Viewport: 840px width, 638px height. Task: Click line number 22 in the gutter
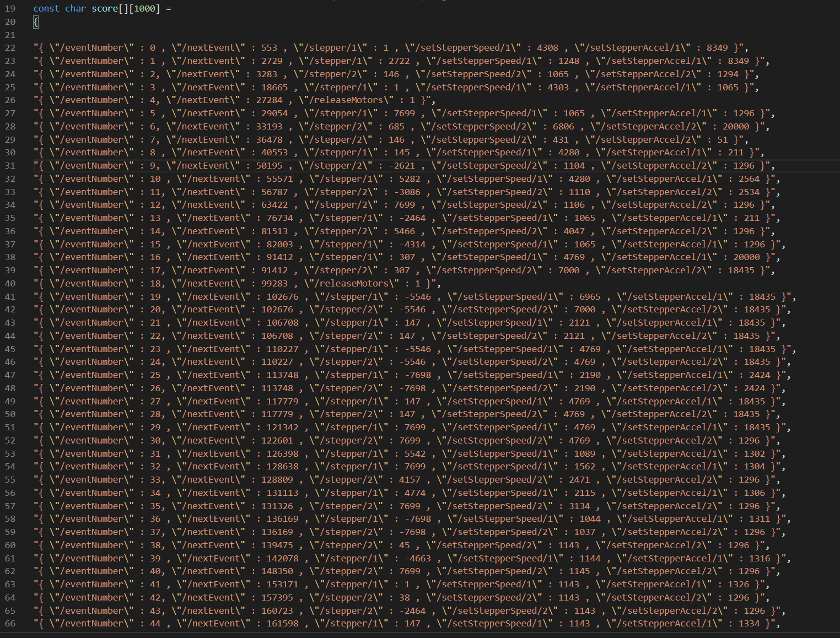point(10,48)
